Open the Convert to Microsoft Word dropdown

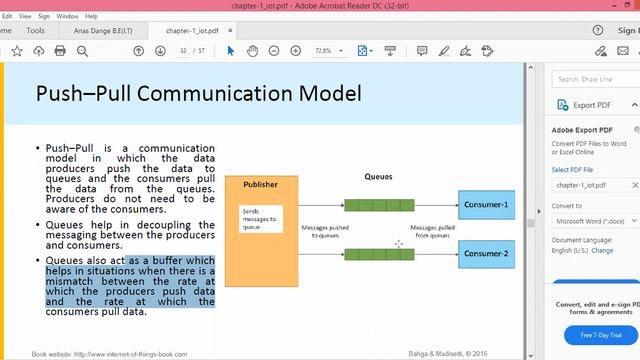point(595,221)
